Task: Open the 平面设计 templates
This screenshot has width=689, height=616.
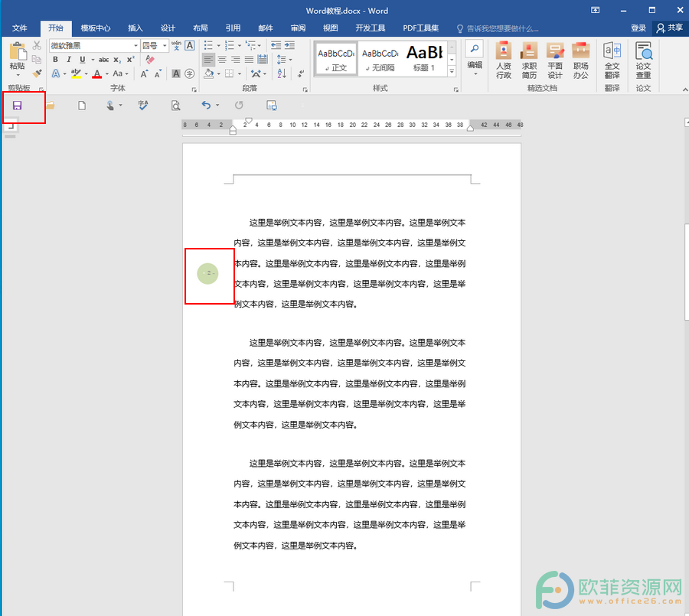Action: [x=555, y=60]
